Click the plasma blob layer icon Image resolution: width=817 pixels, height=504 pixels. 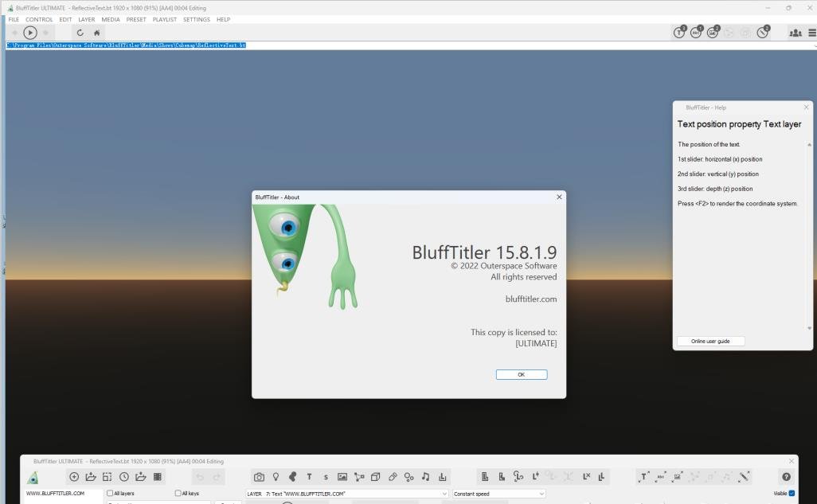point(292,477)
